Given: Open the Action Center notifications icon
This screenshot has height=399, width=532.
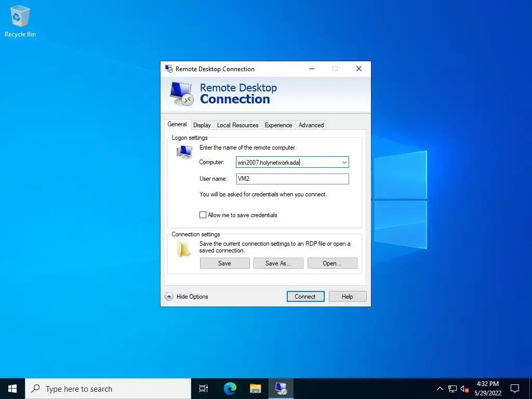Looking at the screenshot, I should tap(515, 389).
